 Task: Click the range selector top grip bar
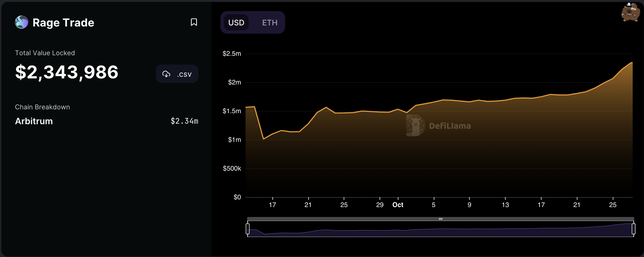pos(440,219)
